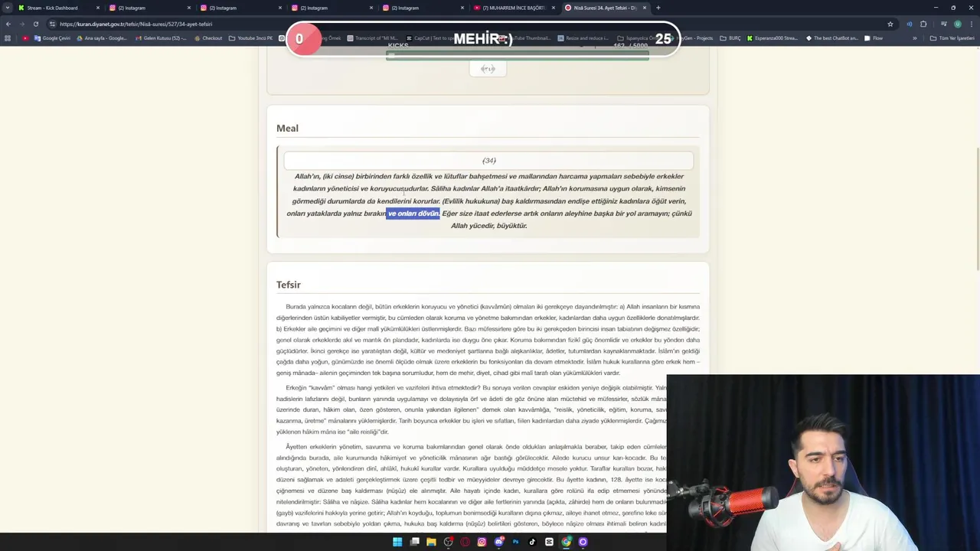Viewport: 980px width, 551px height.
Task: Open the Extensions puzzle menu
Action: [x=923, y=24]
